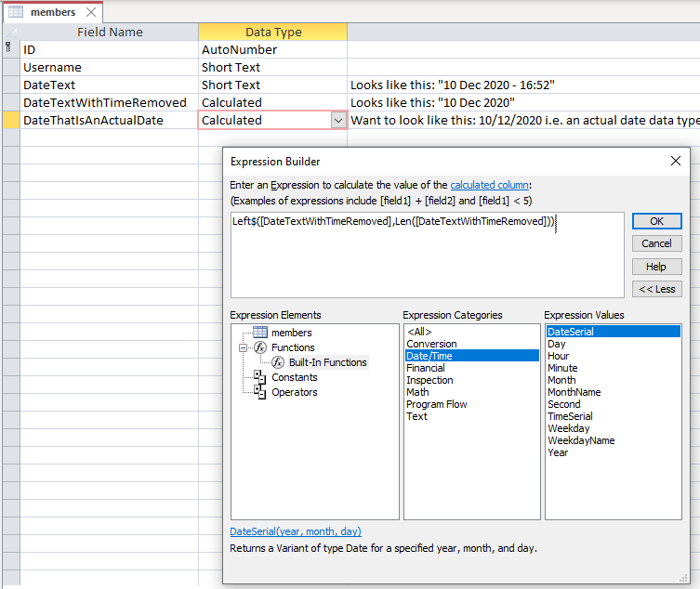
Task: Click the Username field name cell
Action: pyautogui.click(x=110, y=68)
